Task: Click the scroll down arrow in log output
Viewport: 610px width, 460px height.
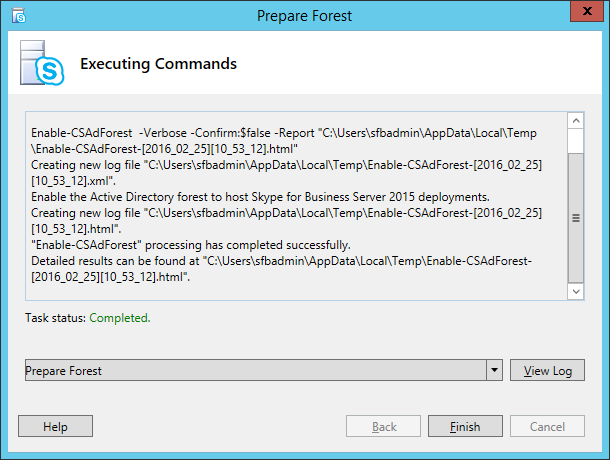Action: 576,291
